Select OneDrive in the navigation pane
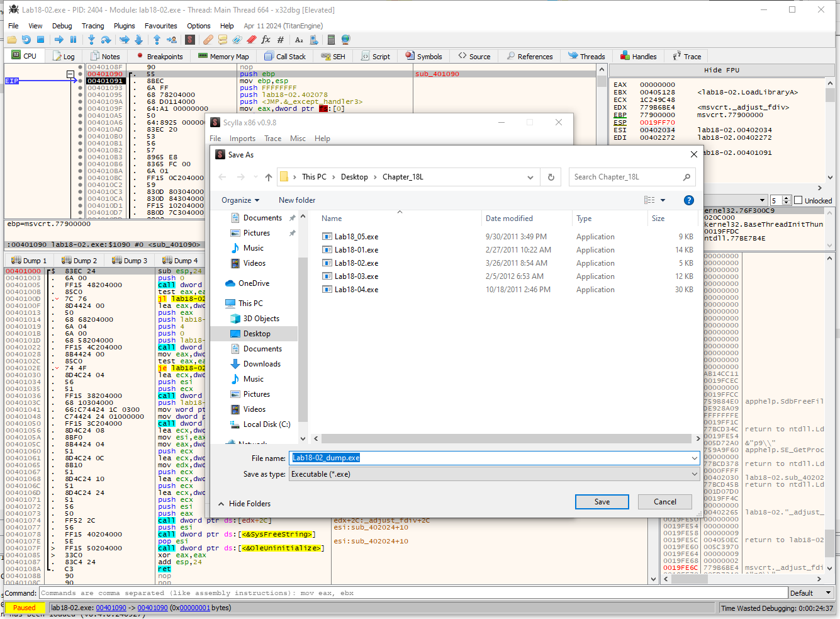Image resolution: width=840 pixels, height=619 pixels. 254,283
